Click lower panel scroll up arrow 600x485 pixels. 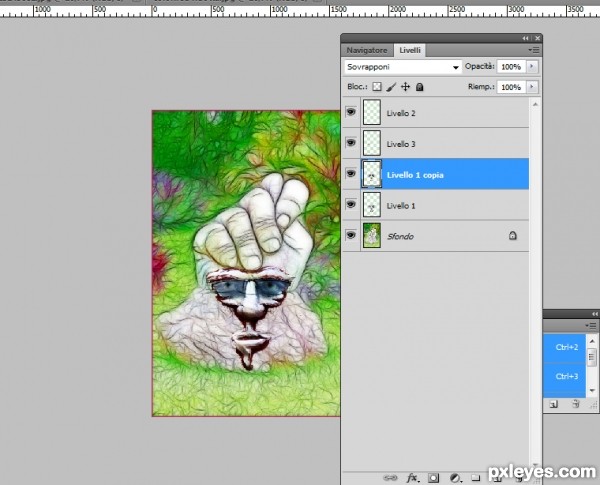[592, 341]
